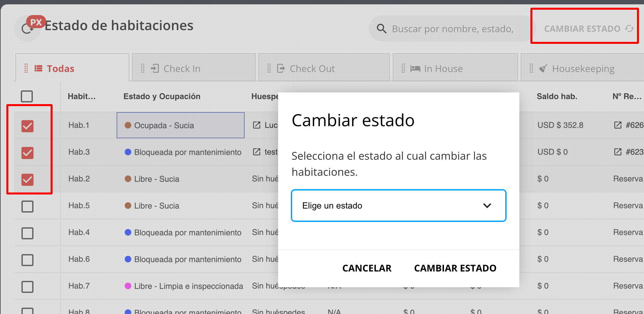Click the CANCELAR button
Image resolution: width=644 pixels, height=314 pixels.
pos(367,268)
